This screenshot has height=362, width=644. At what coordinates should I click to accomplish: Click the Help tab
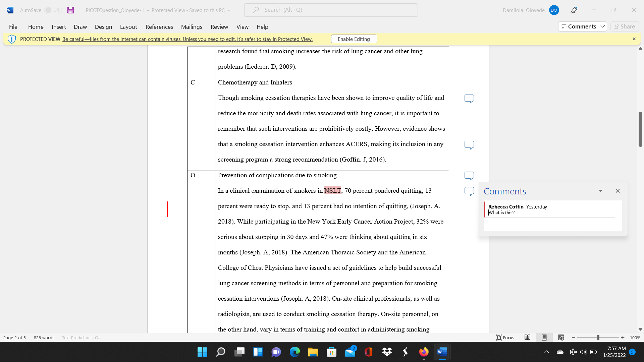[x=262, y=27]
